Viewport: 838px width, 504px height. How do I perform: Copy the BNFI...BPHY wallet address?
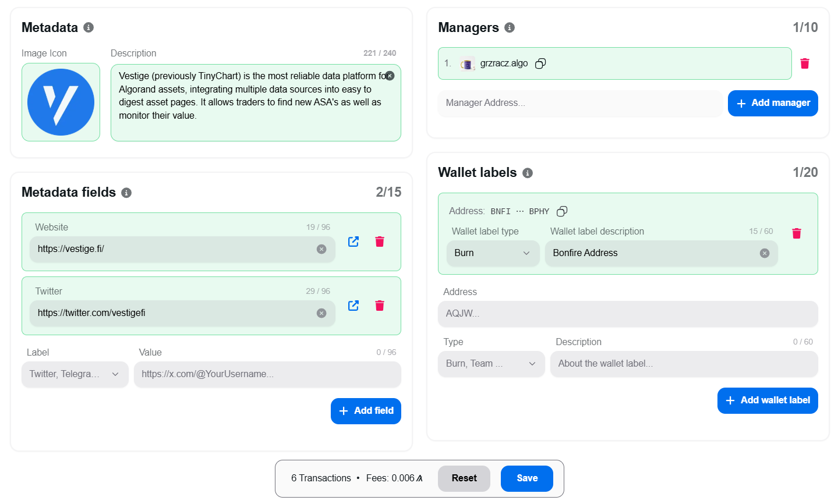pyautogui.click(x=562, y=211)
